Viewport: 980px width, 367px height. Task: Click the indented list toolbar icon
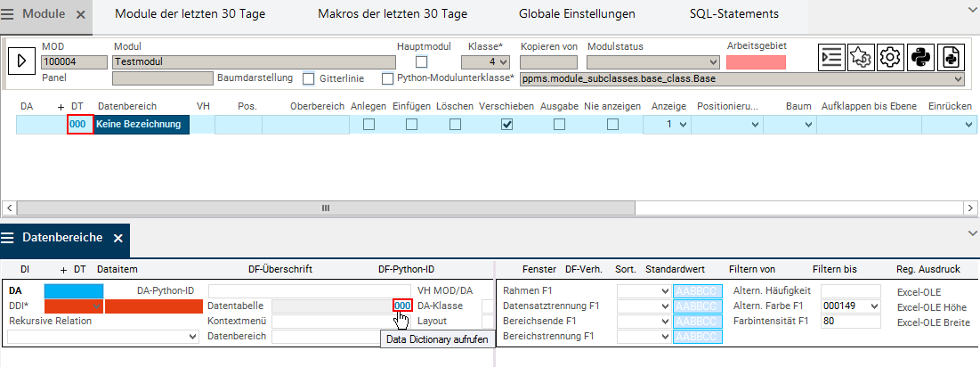pos(832,57)
